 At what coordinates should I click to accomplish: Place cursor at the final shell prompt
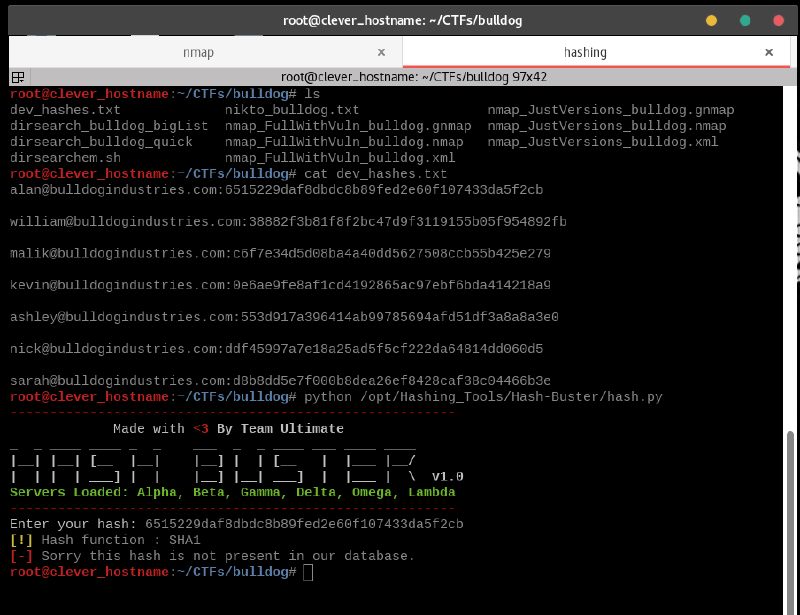pos(307,572)
